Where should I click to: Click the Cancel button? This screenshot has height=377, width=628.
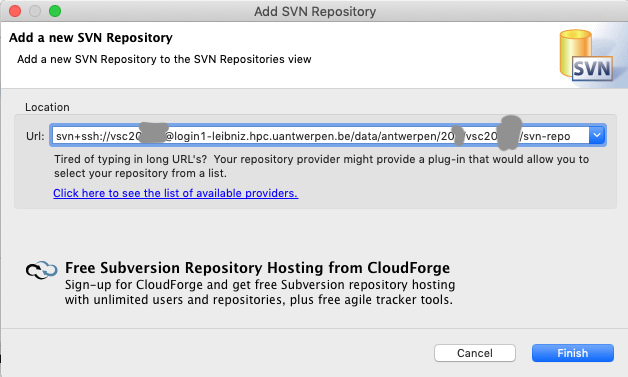point(475,353)
